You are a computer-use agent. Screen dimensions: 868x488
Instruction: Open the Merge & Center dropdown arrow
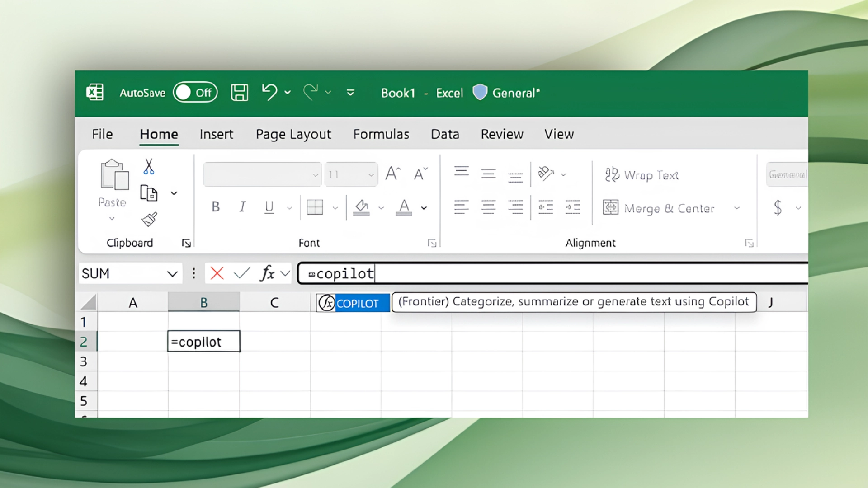(737, 208)
